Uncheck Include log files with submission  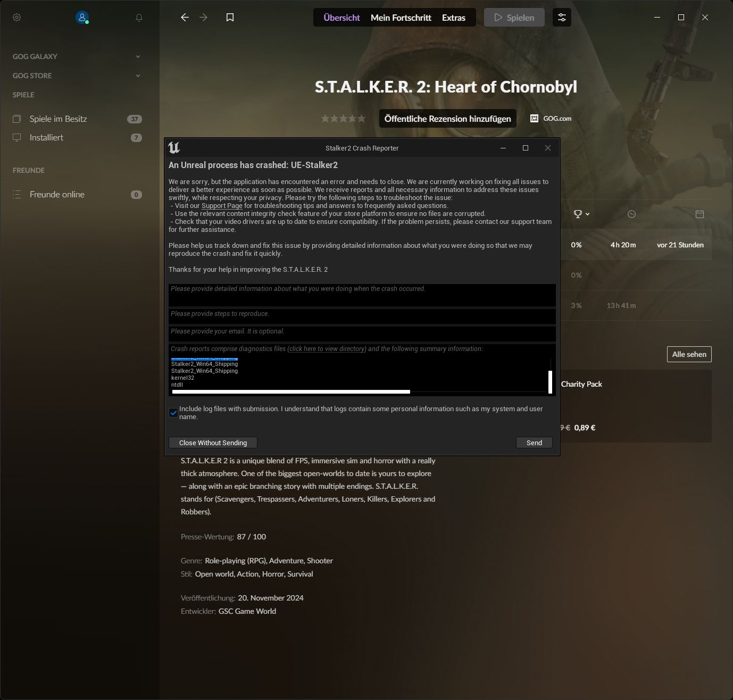173,413
